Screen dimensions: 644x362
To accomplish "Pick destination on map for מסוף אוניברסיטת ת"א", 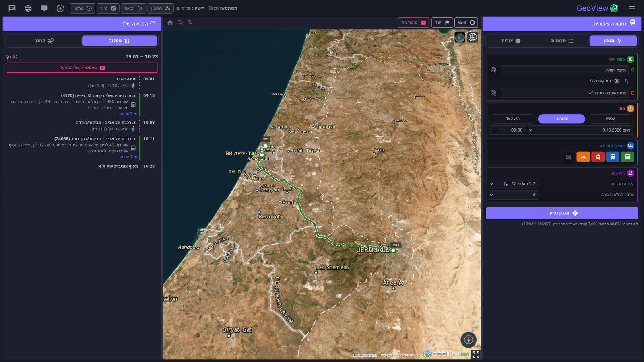I will 493,93.
